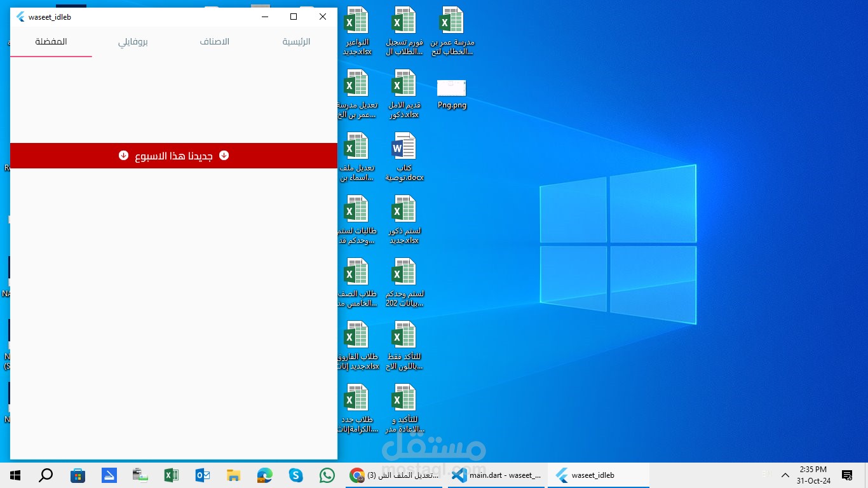Select تعديل مدرسة عمر بن Excel file
This screenshot has width=868, height=488.
356,94
